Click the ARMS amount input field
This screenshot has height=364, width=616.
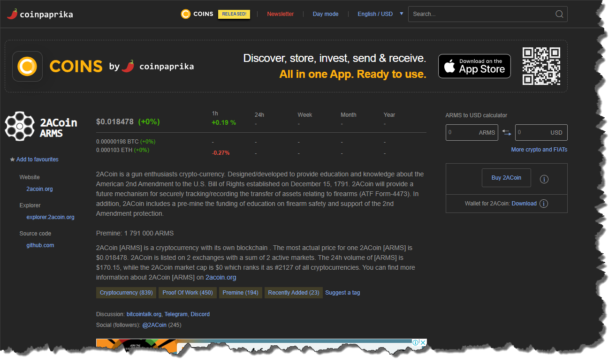pyautogui.click(x=472, y=132)
